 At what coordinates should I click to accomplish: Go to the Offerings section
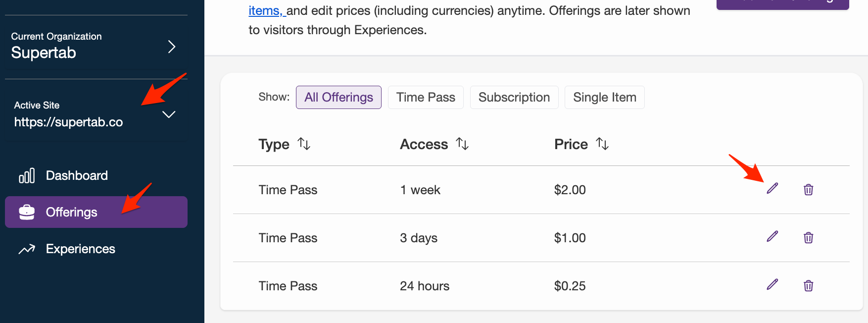(x=71, y=212)
